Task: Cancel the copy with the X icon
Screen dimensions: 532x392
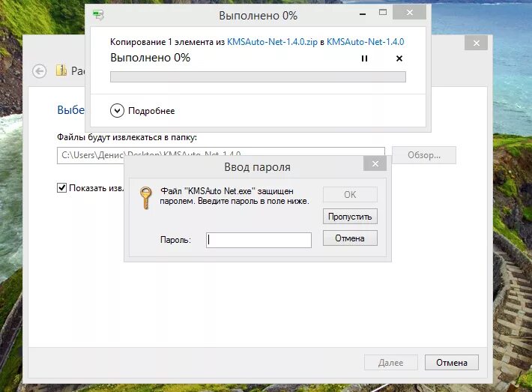Action: click(x=399, y=58)
